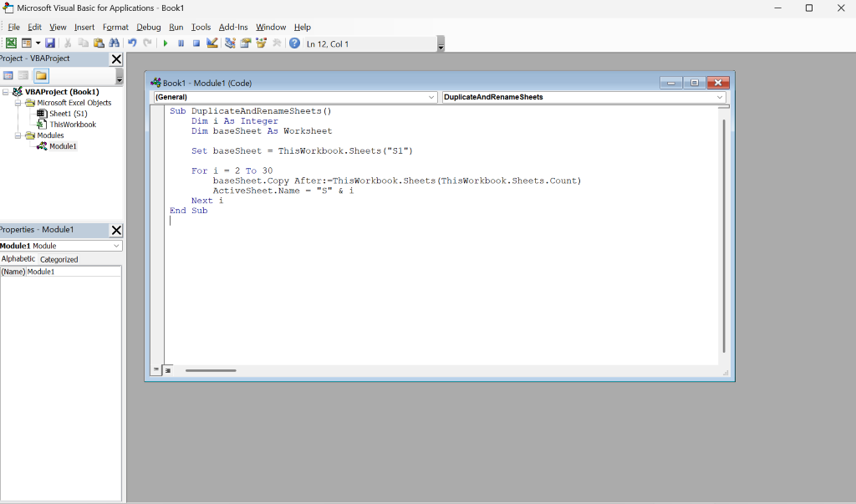
Task: Open the View menu
Action: click(x=58, y=27)
